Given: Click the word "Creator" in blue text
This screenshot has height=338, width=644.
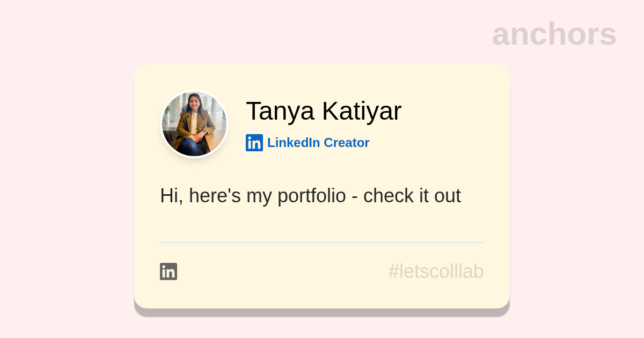Looking at the screenshot, I should coord(346,143).
